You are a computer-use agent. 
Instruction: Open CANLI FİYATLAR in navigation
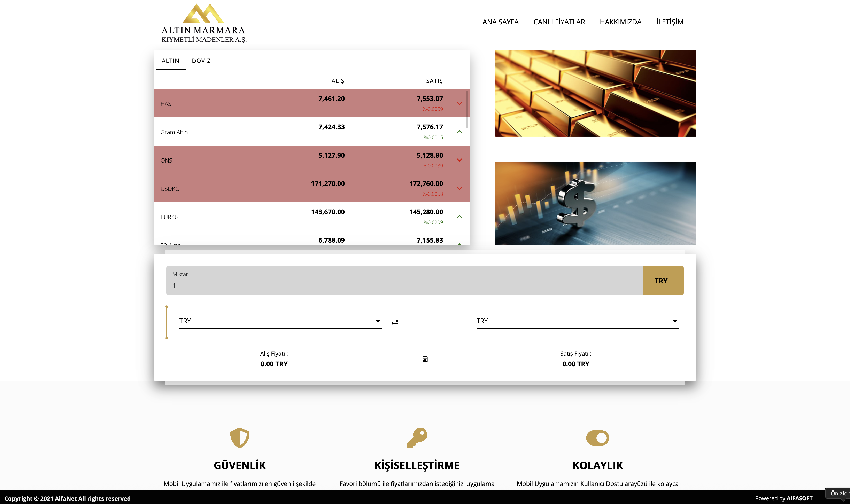(559, 22)
